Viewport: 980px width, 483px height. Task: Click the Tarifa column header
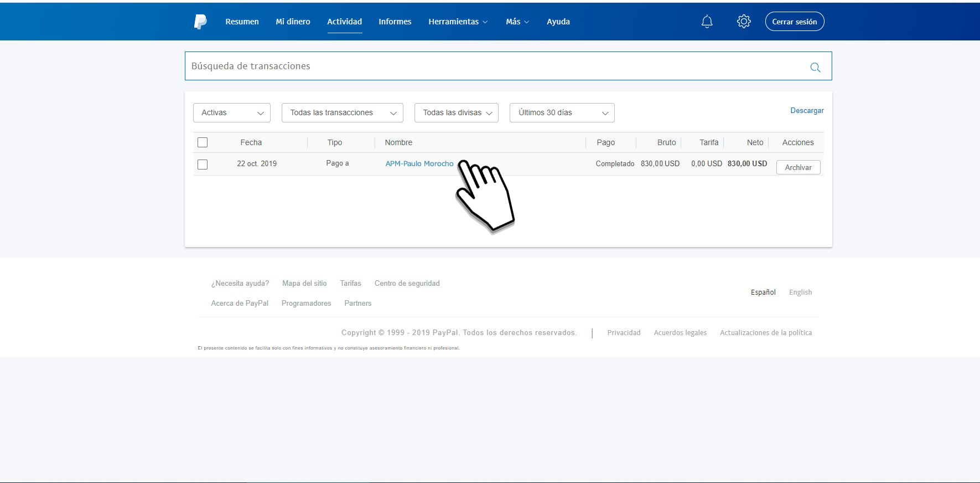[709, 142]
